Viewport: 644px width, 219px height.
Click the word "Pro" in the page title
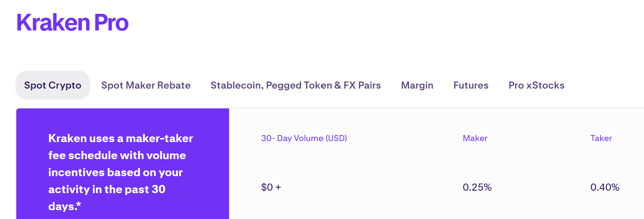click(x=111, y=23)
